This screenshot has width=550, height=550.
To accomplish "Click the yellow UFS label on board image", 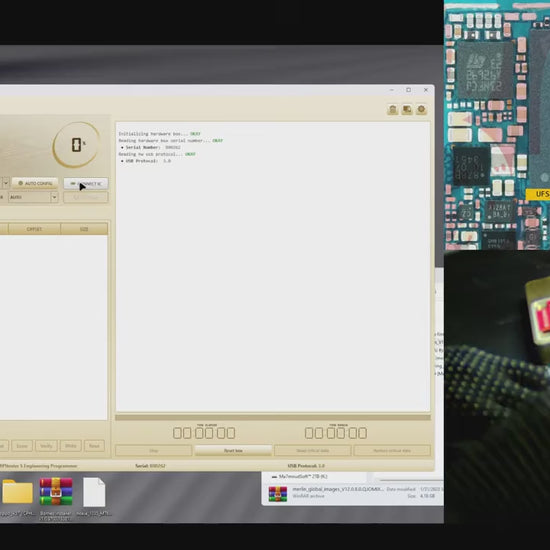I will pos(538,194).
